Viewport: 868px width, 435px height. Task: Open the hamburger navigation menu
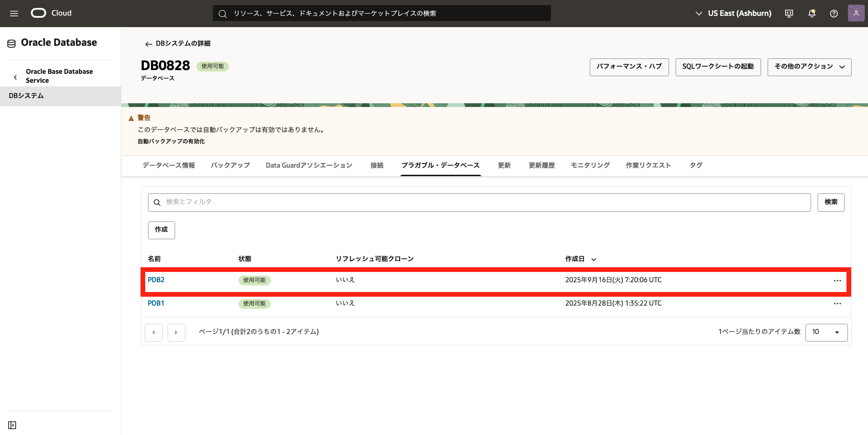[14, 14]
